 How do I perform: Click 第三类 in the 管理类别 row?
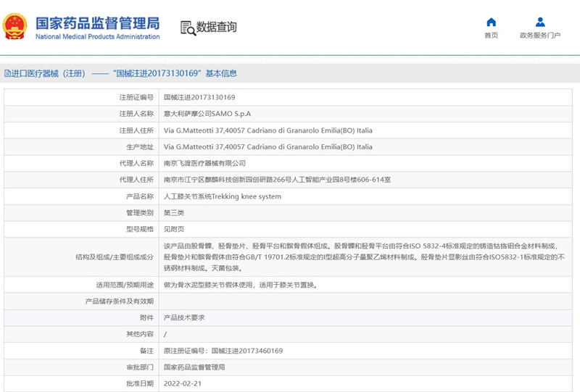point(174,213)
